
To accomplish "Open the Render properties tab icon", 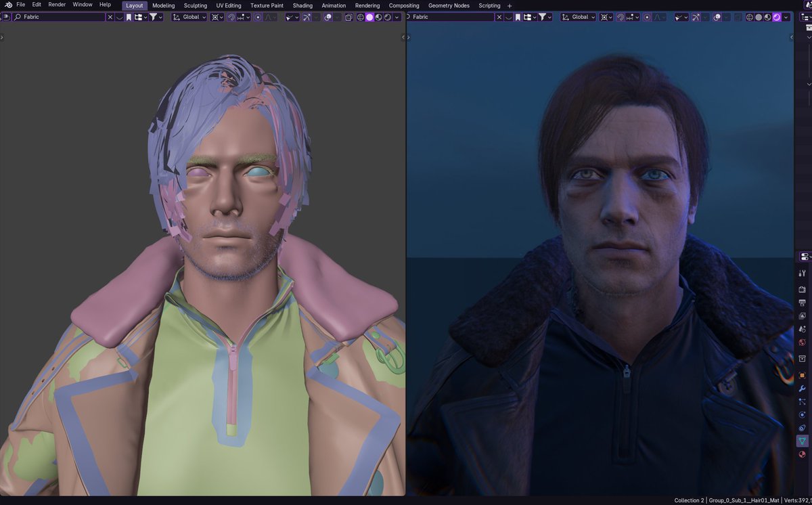I will coord(802,289).
